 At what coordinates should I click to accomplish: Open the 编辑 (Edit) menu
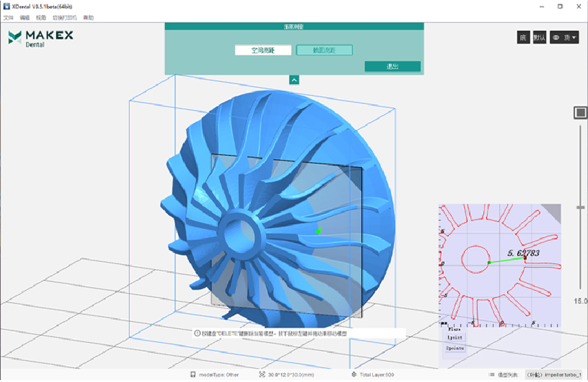(x=25, y=18)
